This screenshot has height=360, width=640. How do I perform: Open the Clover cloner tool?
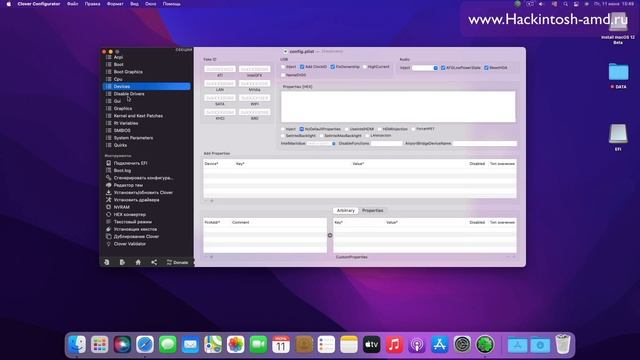(136, 237)
